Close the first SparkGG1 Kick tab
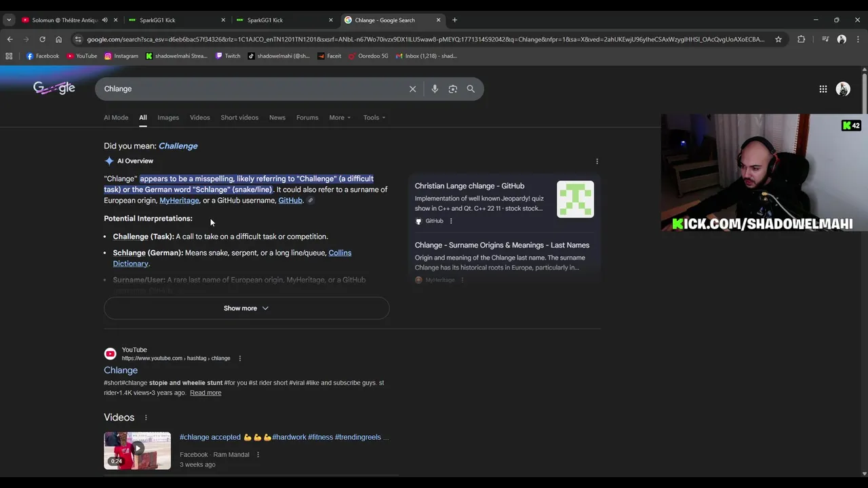 coord(223,20)
